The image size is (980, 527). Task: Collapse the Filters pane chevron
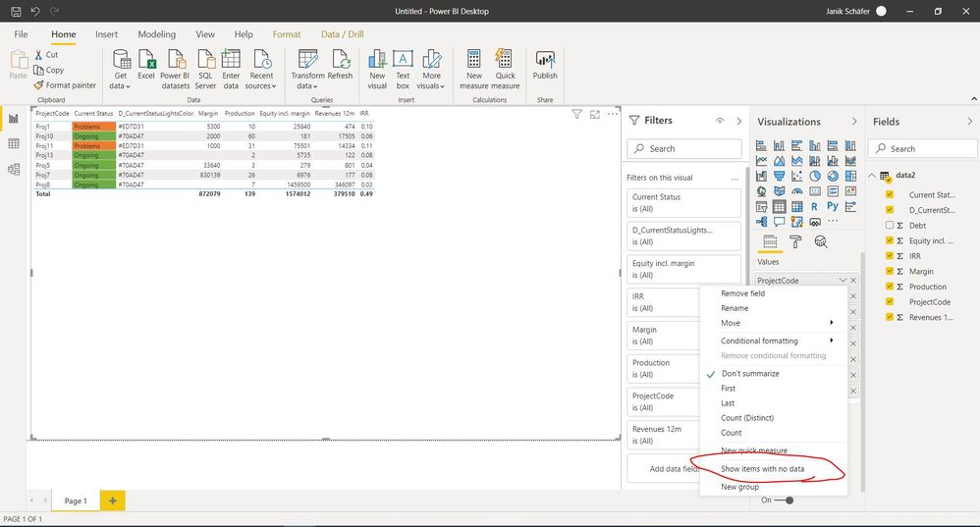(x=738, y=121)
